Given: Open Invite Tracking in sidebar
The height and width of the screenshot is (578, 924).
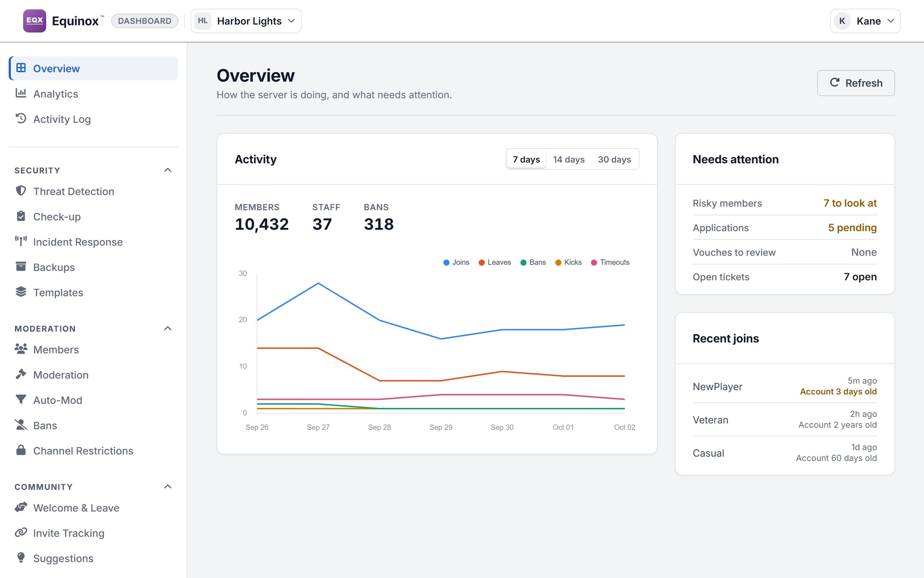Looking at the screenshot, I should [93, 533].
